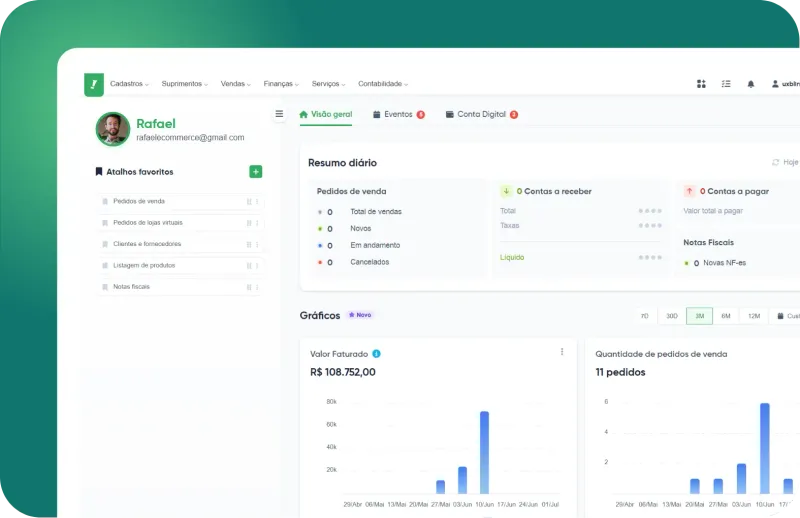The width and height of the screenshot is (800, 518).
Task: Open Pedidos de lojas virtuais shortcut
Action: click(x=180, y=223)
